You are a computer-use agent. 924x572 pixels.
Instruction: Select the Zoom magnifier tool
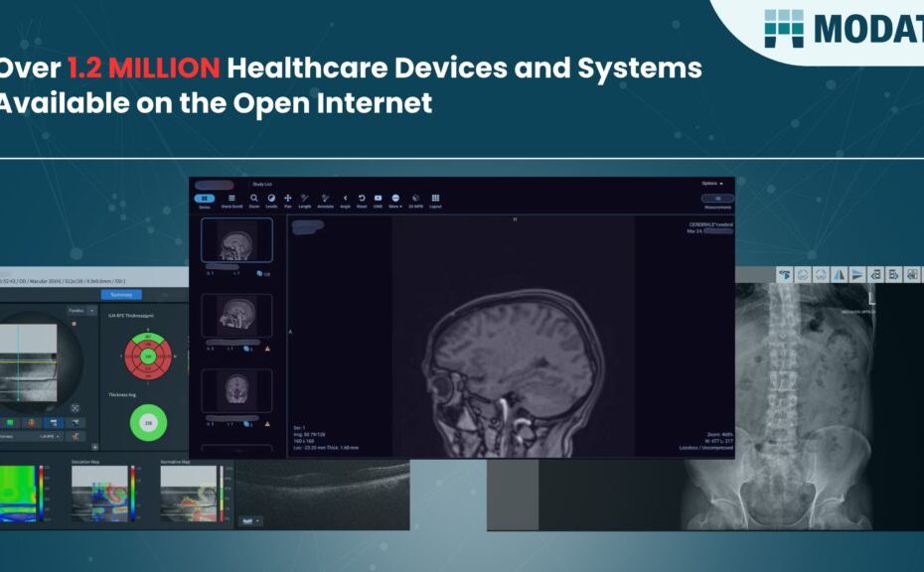254,201
